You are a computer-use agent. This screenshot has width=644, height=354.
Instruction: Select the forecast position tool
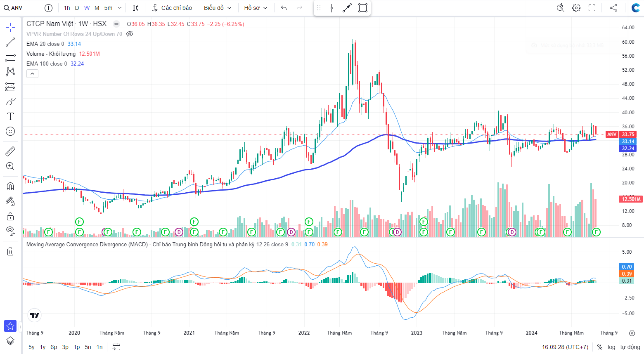[x=10, y=87]
